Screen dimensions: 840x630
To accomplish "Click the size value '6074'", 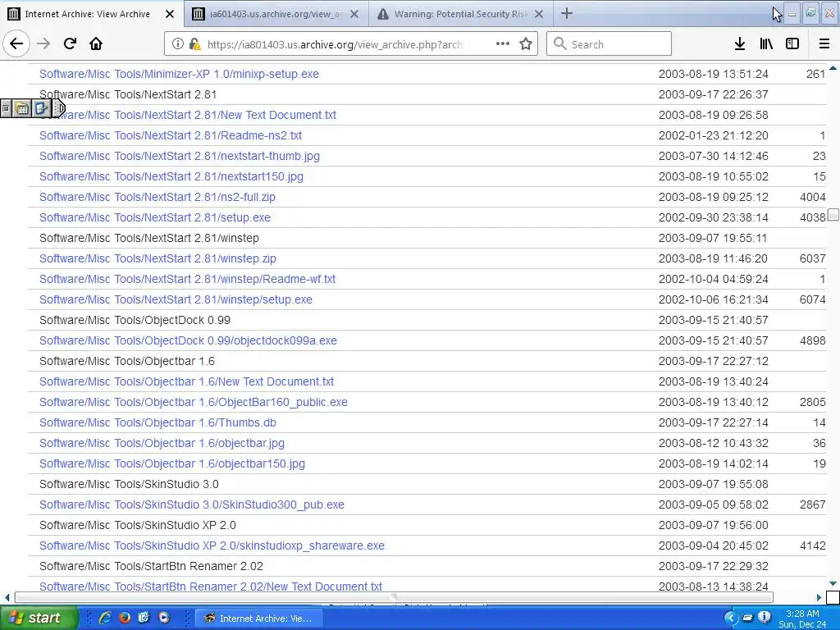I will pos(813,299).
